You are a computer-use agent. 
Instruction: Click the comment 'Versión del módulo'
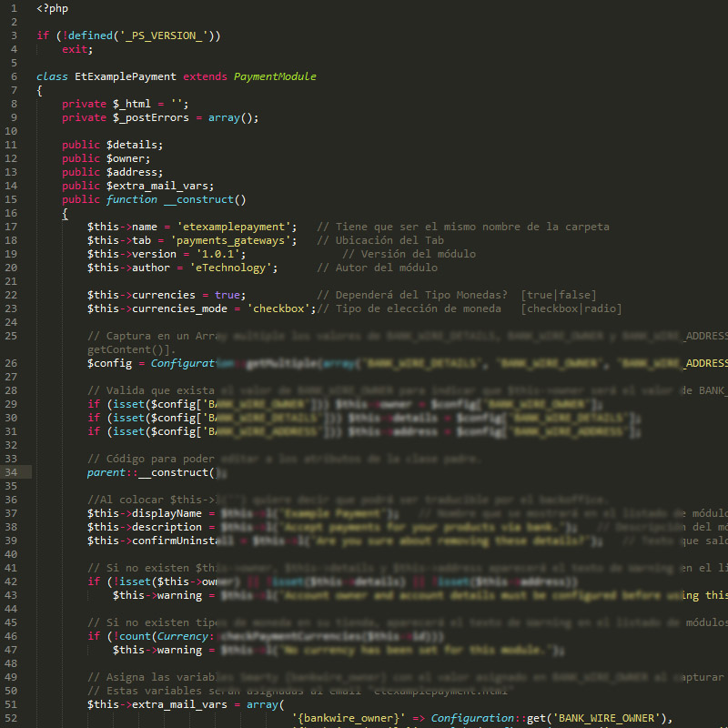click(x=419, y=254)
